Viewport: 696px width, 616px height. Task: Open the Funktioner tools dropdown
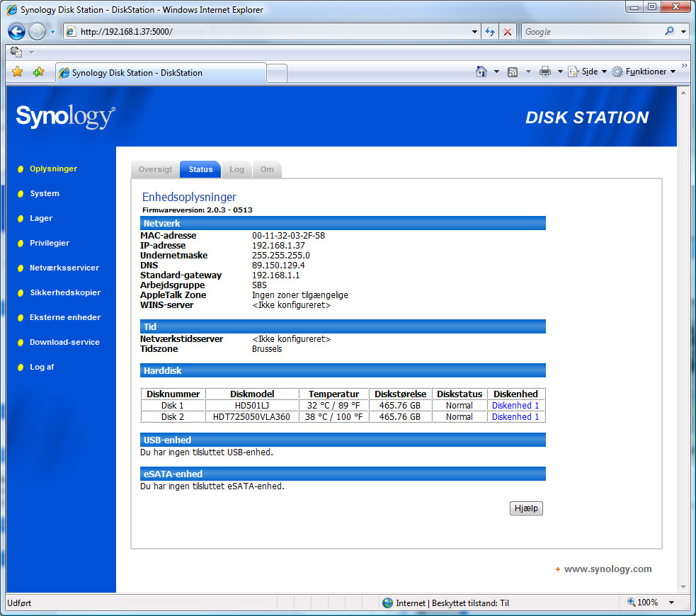coord(644,72)
